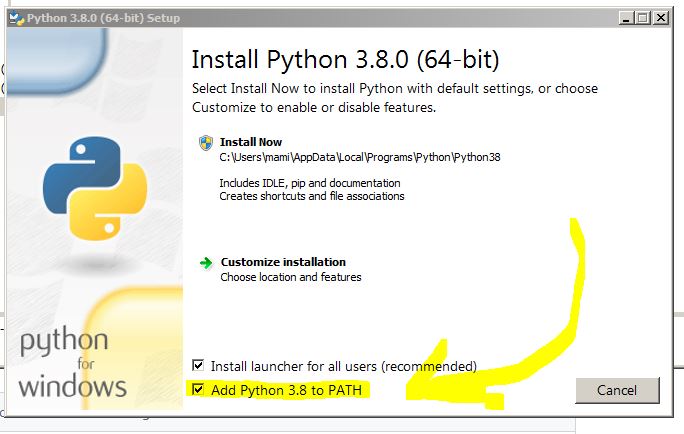Click 'Creates shortcuts and file associations' text
Screen dimensions: 684x434
click(x=311, y=196)
